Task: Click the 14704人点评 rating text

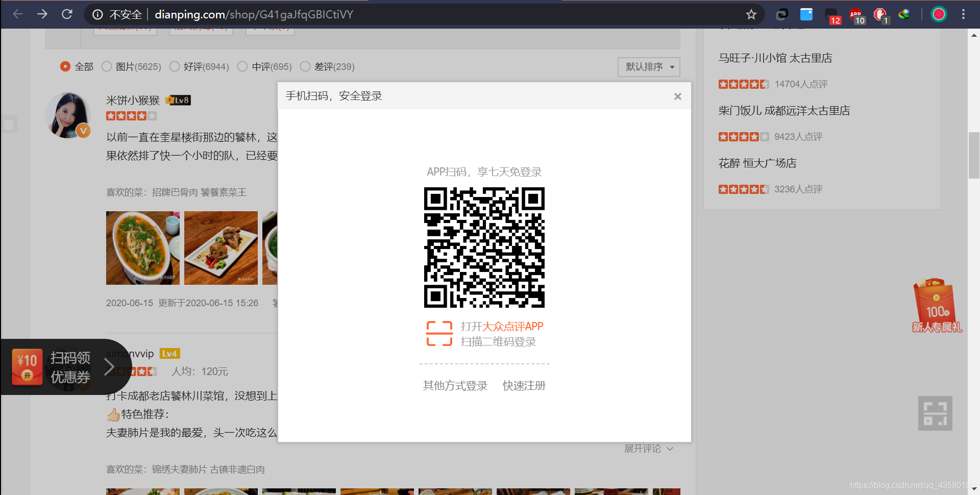Action: click(x=801, y=84)
